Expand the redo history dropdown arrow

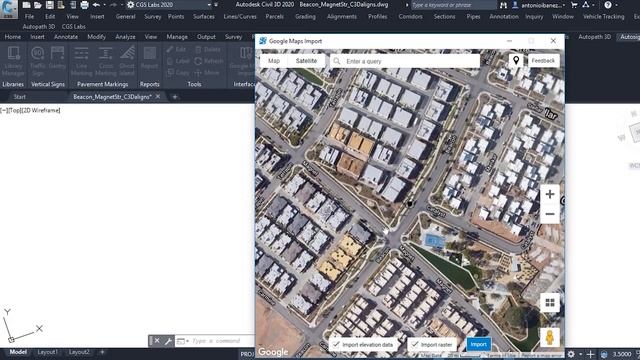tap(122, 5)
